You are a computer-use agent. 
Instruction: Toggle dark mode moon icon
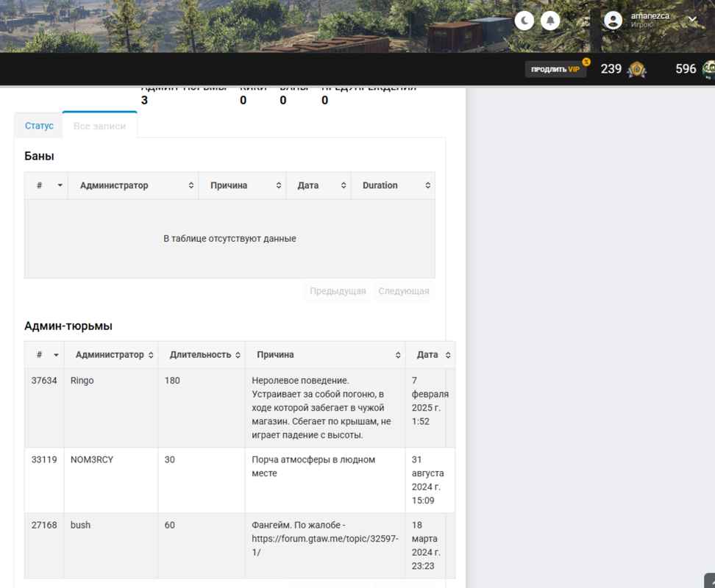coord(524,21)
